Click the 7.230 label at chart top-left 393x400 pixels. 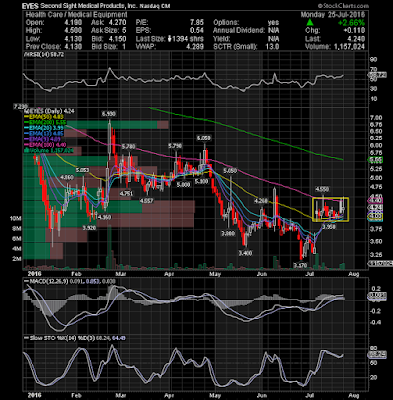[20, 107]
